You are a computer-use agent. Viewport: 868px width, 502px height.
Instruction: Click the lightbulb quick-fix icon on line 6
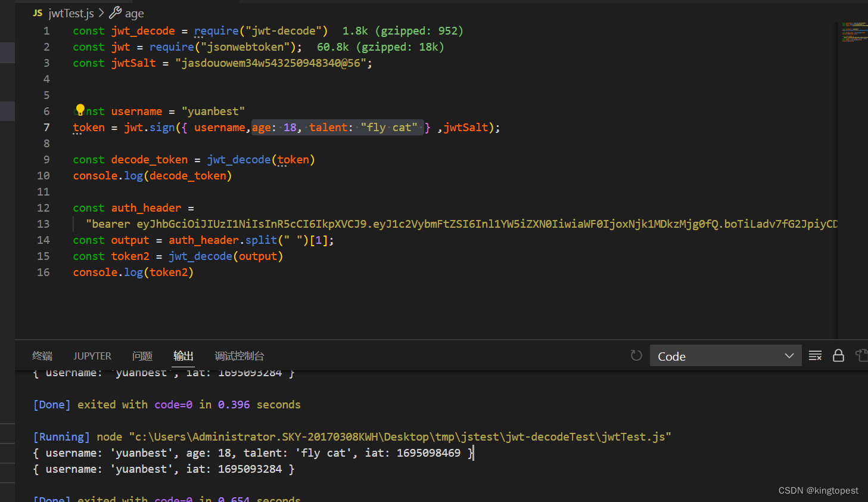80,110
